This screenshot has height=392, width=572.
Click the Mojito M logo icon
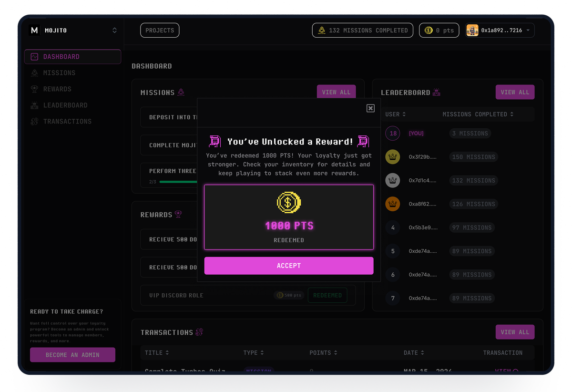(x=34, y=31)
